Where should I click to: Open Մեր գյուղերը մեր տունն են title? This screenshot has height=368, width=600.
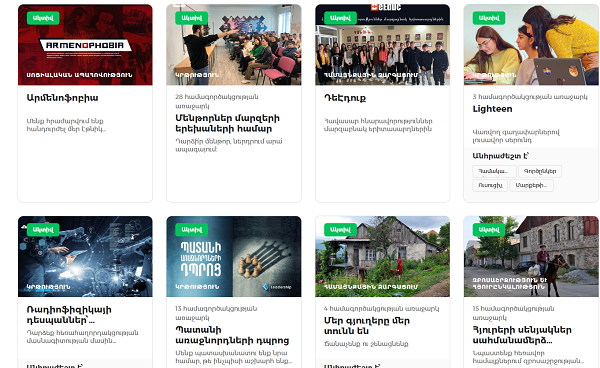click(367, 326)
